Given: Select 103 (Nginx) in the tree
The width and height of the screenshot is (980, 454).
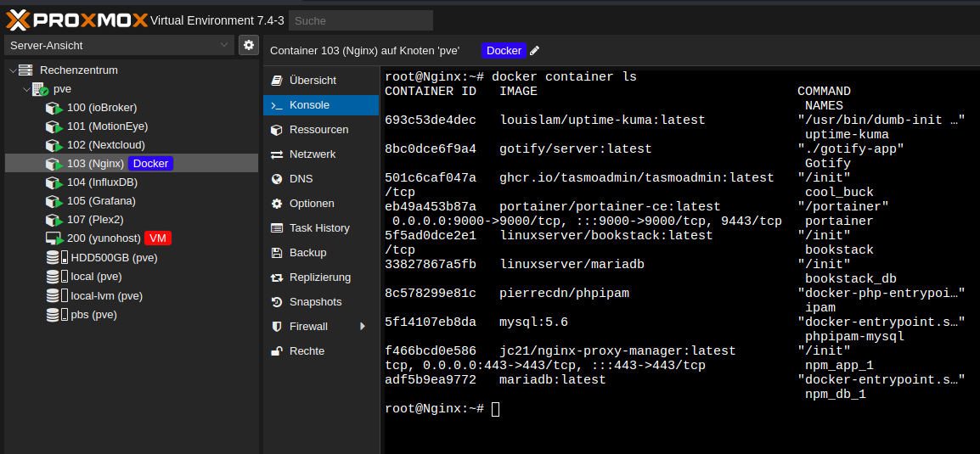Looking at the screenshot, I should 132,164.
